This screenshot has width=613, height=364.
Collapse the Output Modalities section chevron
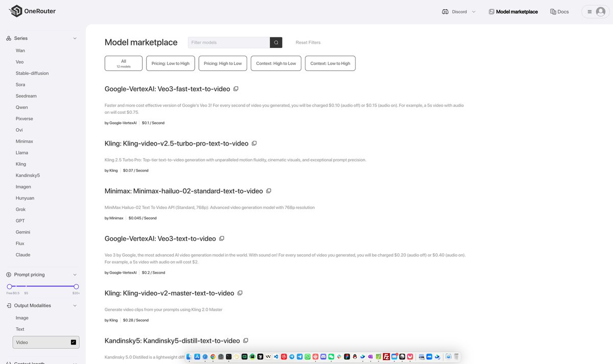coord(75,306)
